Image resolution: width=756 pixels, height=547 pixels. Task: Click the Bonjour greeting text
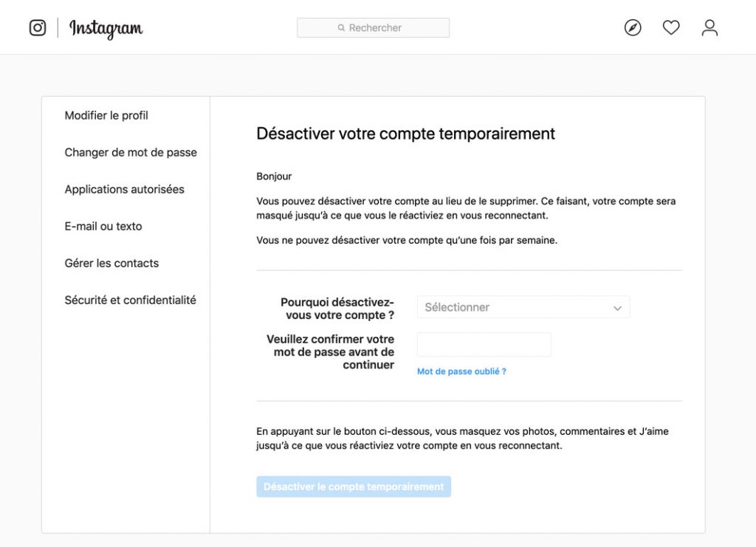click(x=274, y=176)
